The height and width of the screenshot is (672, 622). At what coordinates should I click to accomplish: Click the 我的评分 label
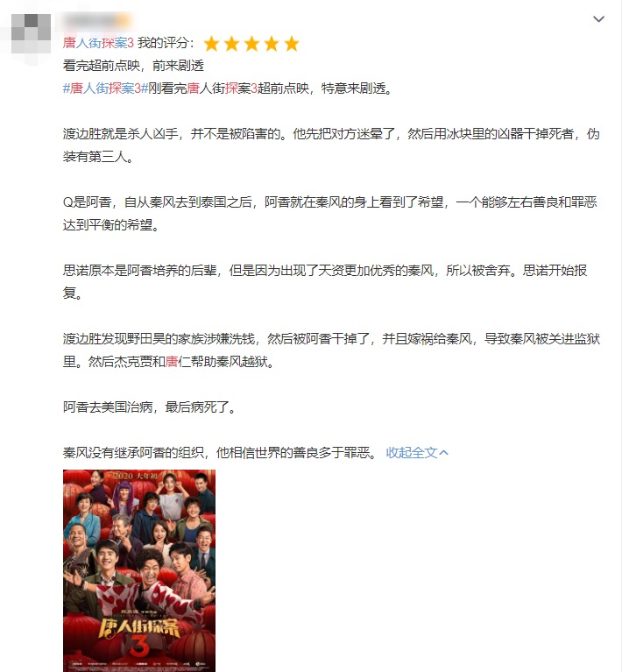click(x=166, y=43)
